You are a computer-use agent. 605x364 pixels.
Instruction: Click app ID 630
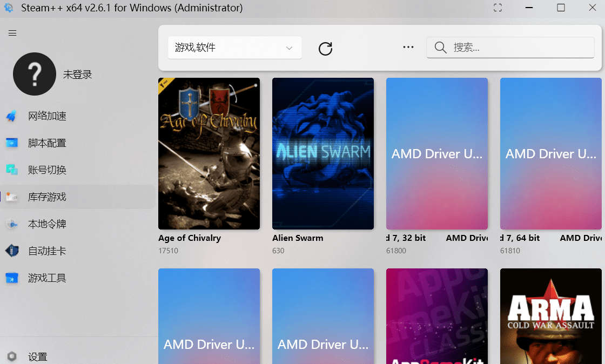pyautogui.click(x=278, y=251)
